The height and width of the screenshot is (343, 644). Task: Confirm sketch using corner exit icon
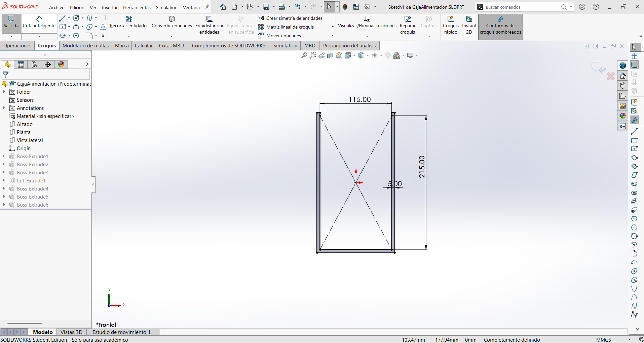[599, 68]
